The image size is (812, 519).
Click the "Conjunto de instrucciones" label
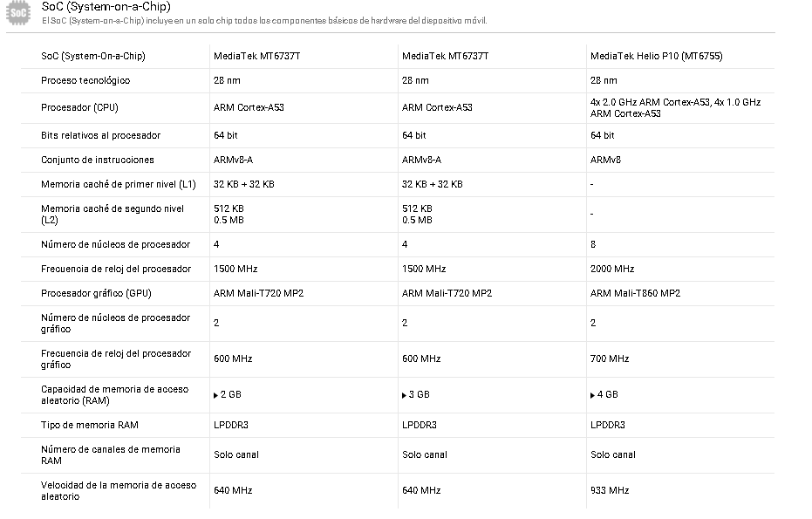98,160
